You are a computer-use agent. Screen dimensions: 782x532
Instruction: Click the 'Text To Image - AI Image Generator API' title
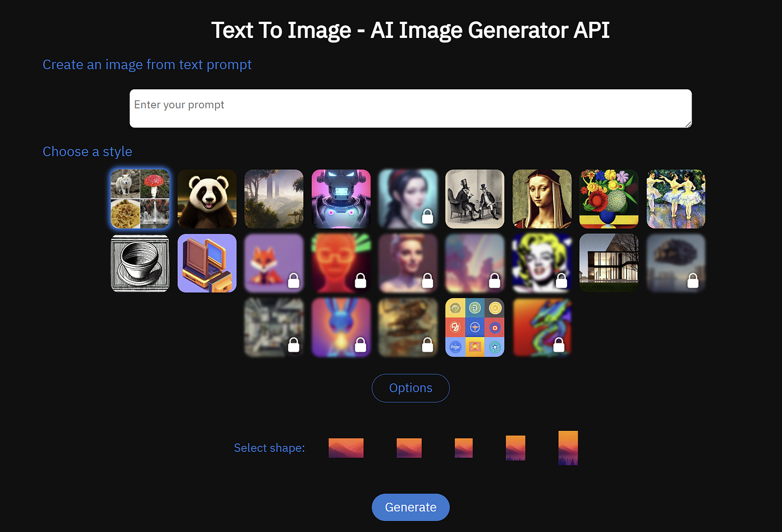click(411, 30)
